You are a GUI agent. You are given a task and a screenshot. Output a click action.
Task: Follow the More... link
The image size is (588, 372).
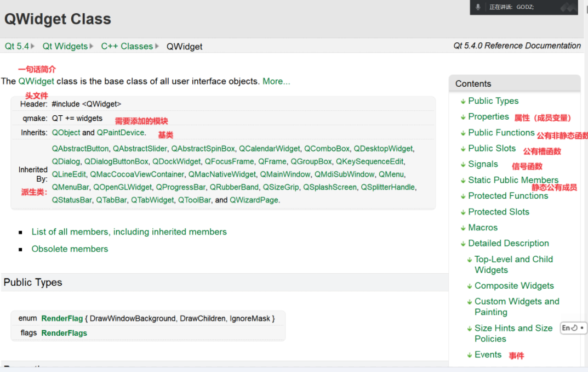pos(276,81)
